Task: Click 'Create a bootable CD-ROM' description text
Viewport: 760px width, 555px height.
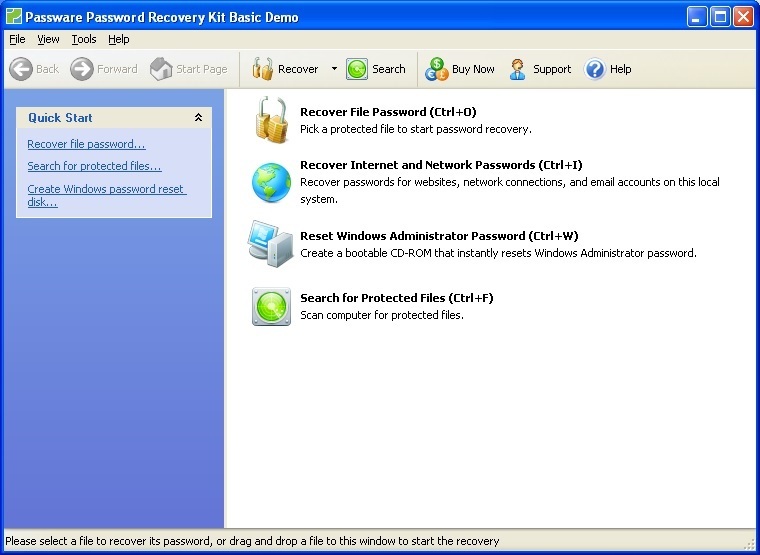Action: [x=498, y=253]
